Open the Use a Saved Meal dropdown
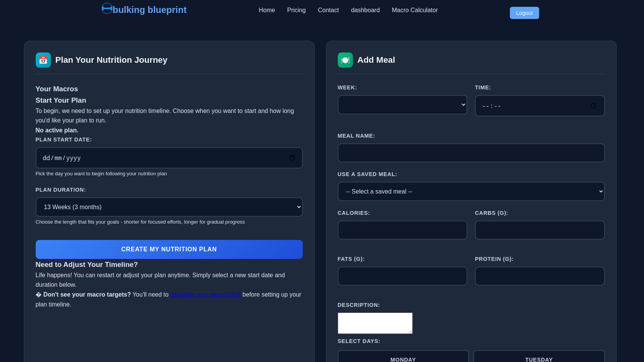 [471, 191]
